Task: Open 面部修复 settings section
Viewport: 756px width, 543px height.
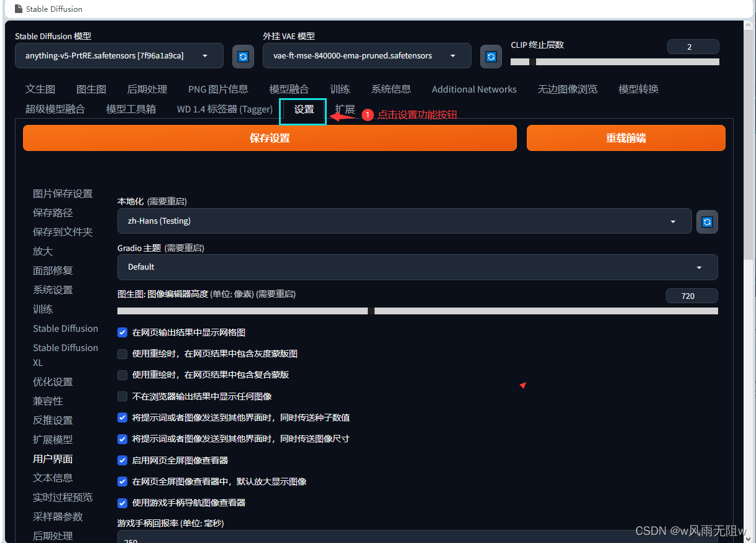Action: point(53,270)
